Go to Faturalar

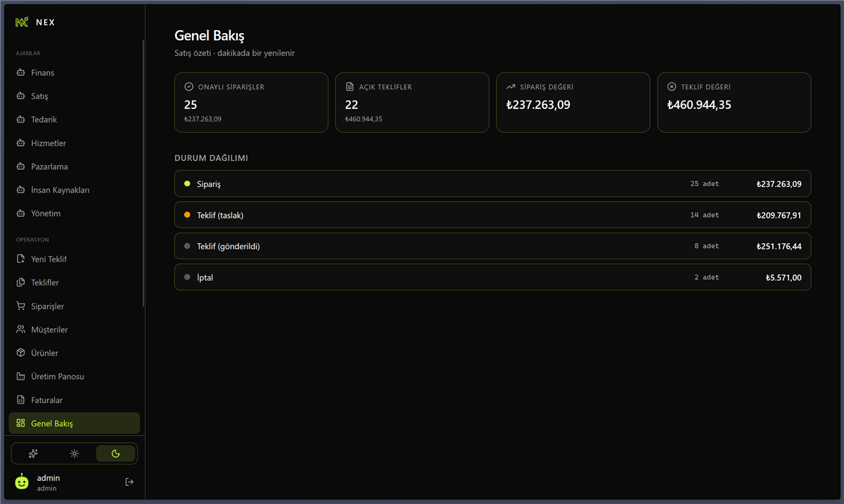pos(74,400)
